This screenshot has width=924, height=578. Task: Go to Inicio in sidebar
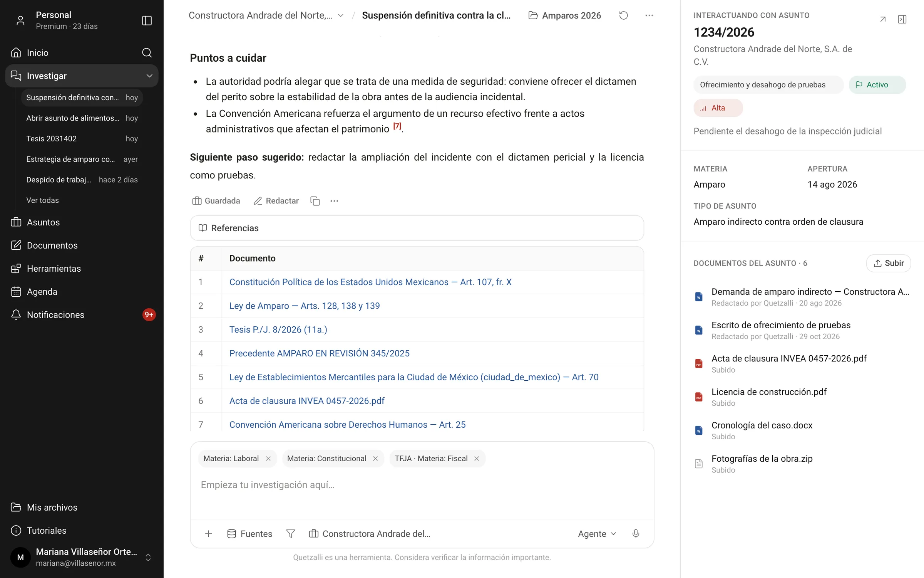click(x=38, y=53)
